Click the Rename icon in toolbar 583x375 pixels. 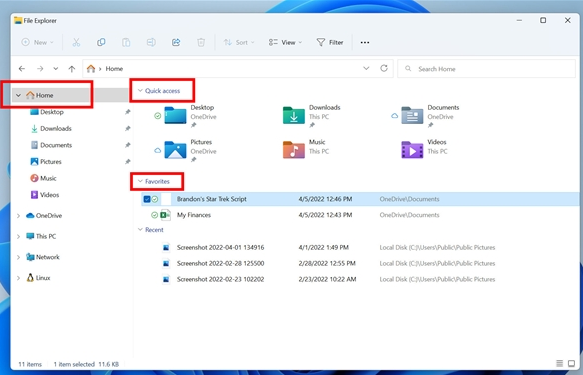(151, 42)
